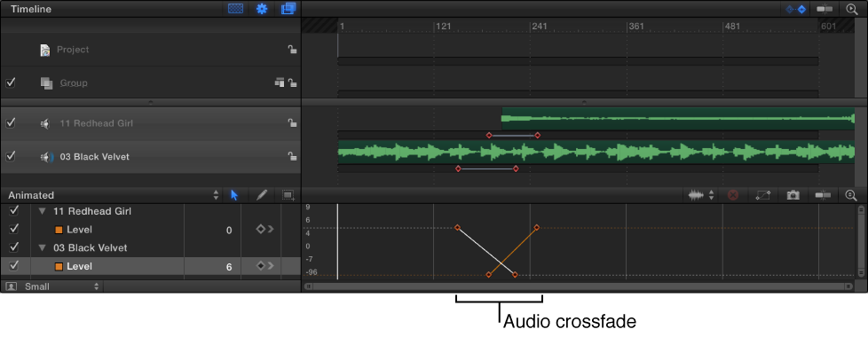Uncheck 11 Redhead Girl checkbox in keyframe editor
The image size is (868, 337).
coord(14,211)
